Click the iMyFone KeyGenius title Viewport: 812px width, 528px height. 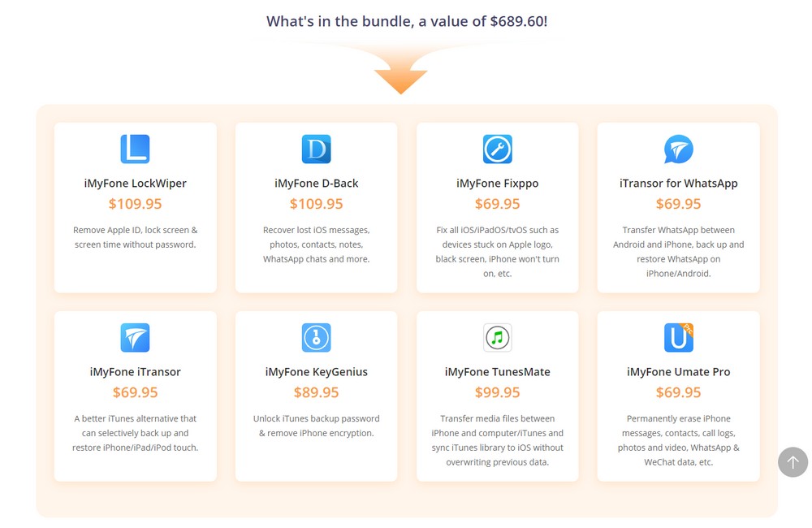click(316, 372)
